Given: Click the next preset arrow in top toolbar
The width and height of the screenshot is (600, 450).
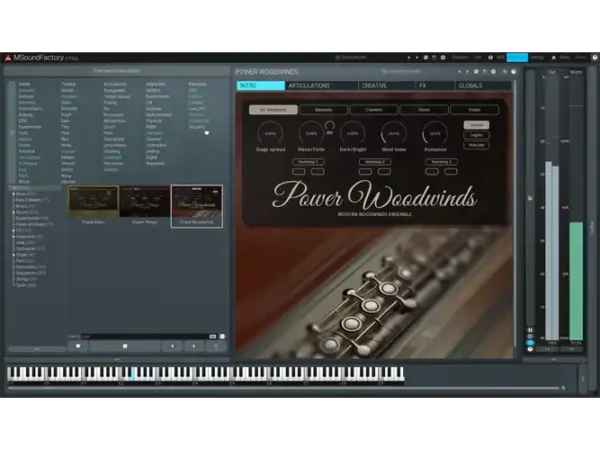Looking at the screenshot, I should click(x=417, y=57).
